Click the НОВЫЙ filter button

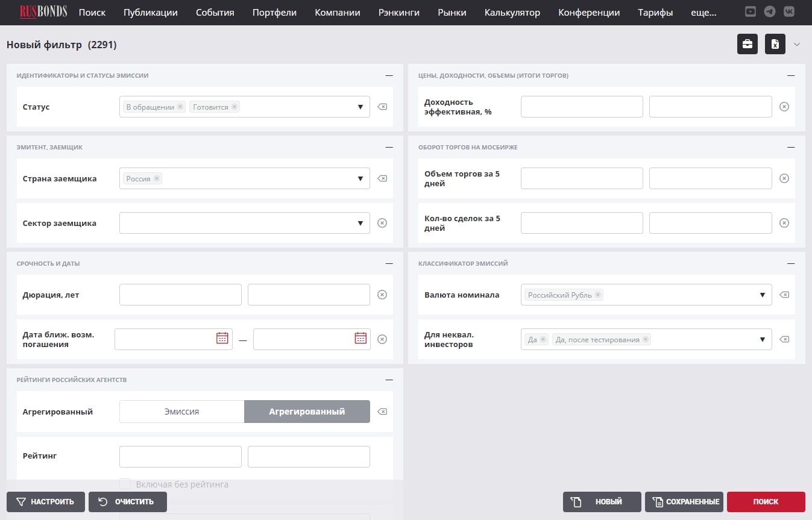tap(602, 501)
